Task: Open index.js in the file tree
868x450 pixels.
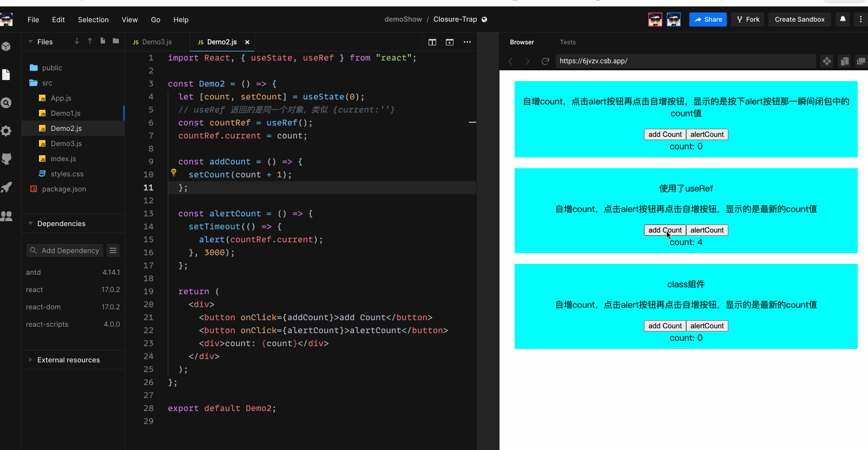Action: pos(73,158)
